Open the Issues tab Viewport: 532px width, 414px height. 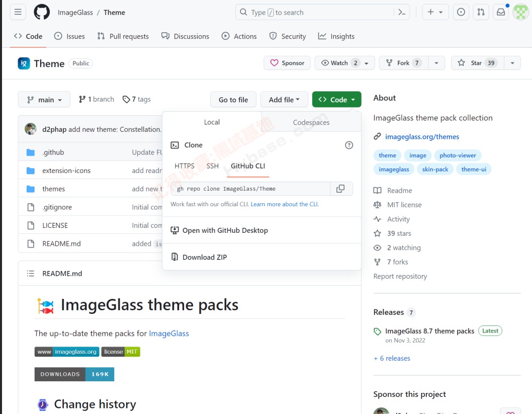(x=69, y=36)
